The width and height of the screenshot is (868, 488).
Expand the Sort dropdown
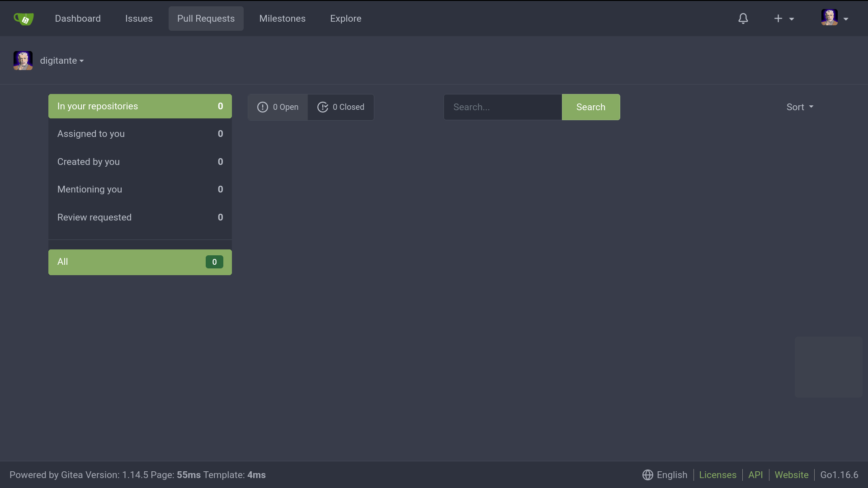pyautogui.click(x=799, y=107)
